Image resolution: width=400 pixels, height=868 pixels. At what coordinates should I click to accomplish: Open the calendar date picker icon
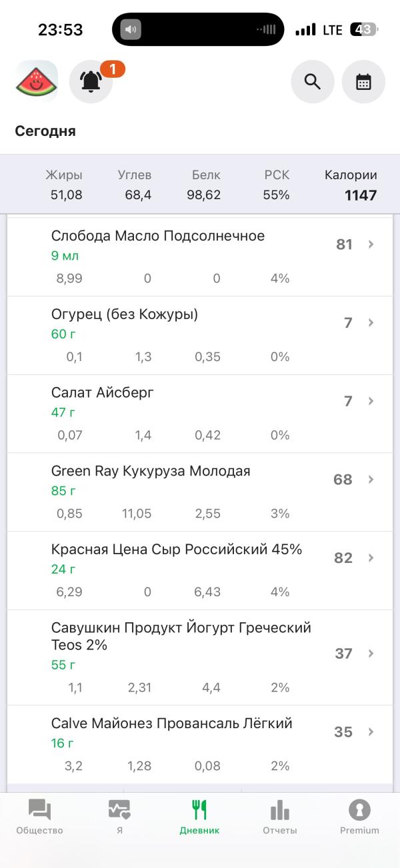pos(363,82)
